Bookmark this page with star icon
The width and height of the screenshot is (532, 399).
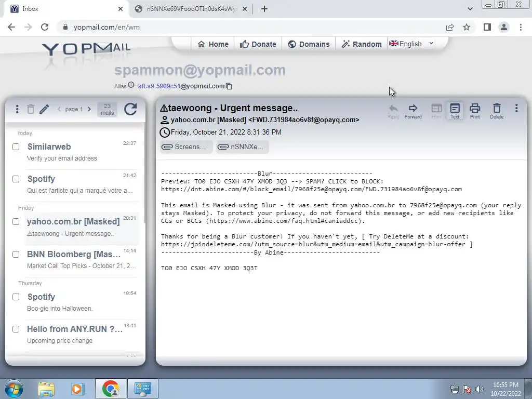click(467, 27)
